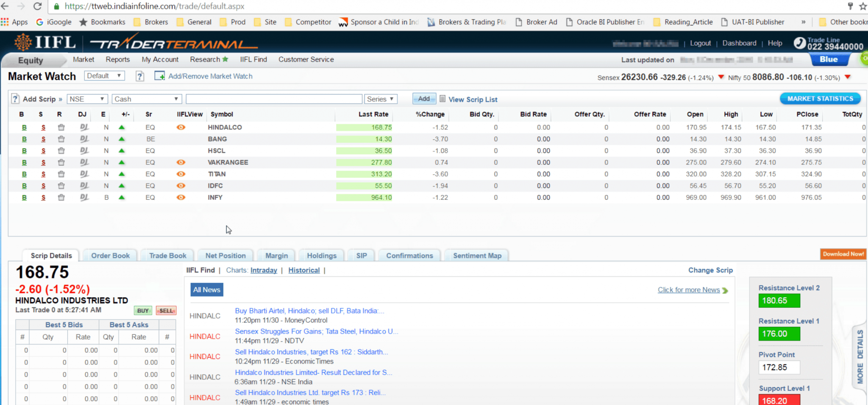Open the Market Watch Default dropdown

tap(104, 76)
